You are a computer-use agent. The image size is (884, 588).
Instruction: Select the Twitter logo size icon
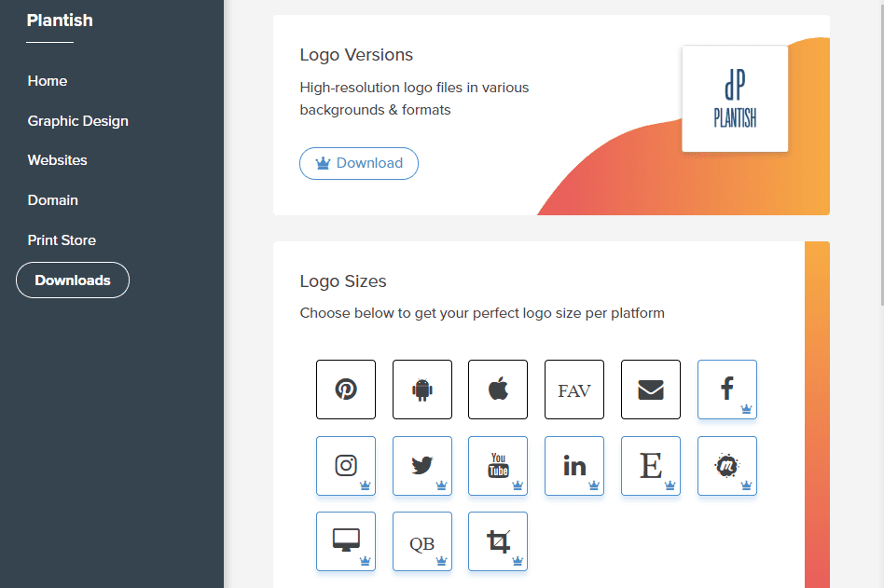point(421,466)
